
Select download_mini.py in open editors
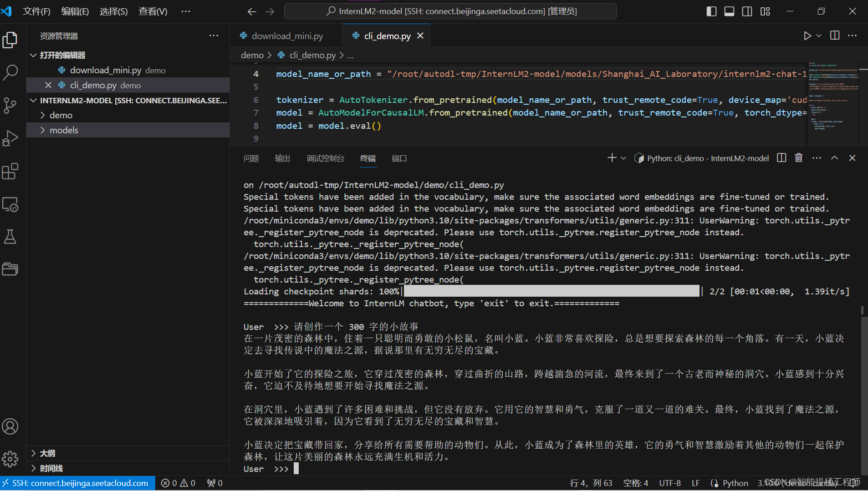click(128, 70)
